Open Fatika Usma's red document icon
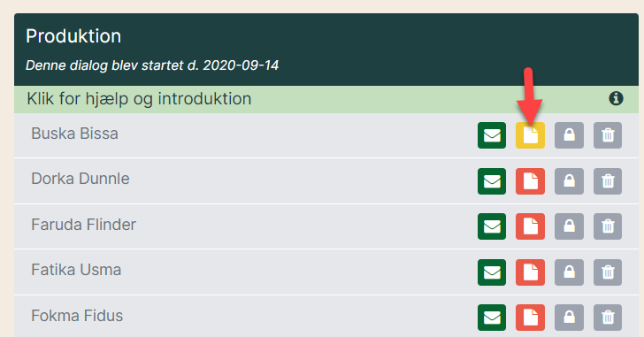Viewport: 644px width, 337px height. click(x=530, y=272)
